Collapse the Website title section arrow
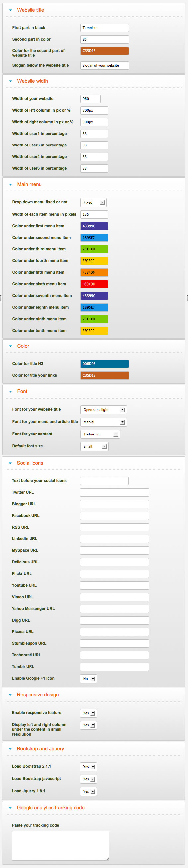Screen dimensions: 188x868 tap(10, 10)
